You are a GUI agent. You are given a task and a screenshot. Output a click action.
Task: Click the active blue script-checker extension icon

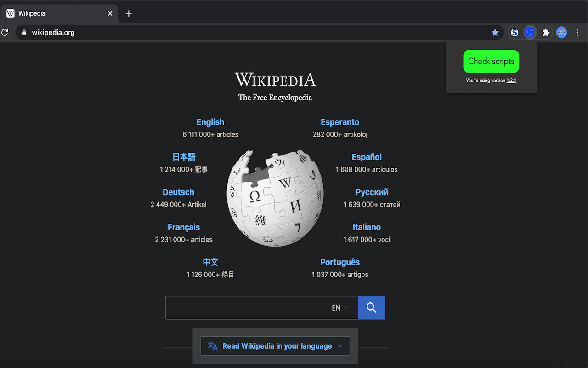530,32
